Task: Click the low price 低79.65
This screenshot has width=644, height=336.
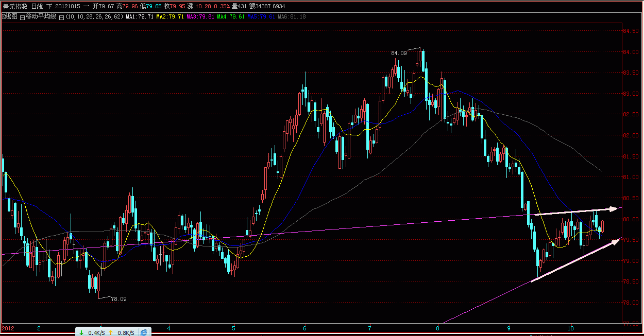Action: (151, 6)
